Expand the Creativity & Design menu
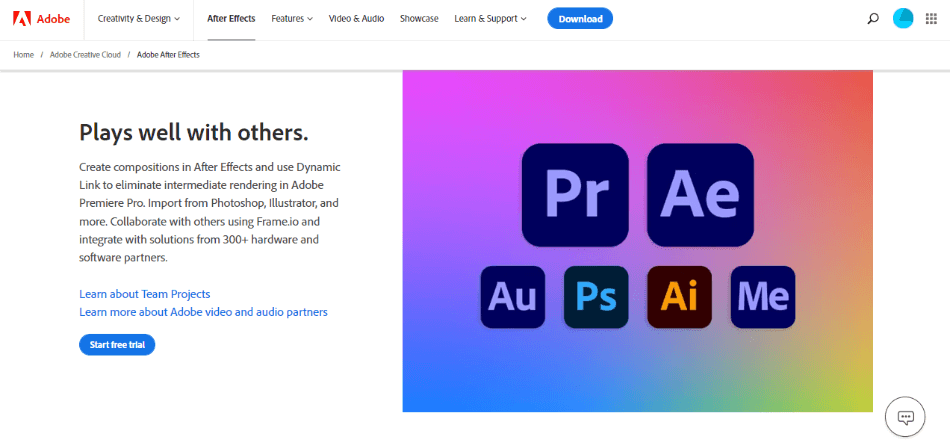The image size is (950, 445). click(x=139, y=19)
